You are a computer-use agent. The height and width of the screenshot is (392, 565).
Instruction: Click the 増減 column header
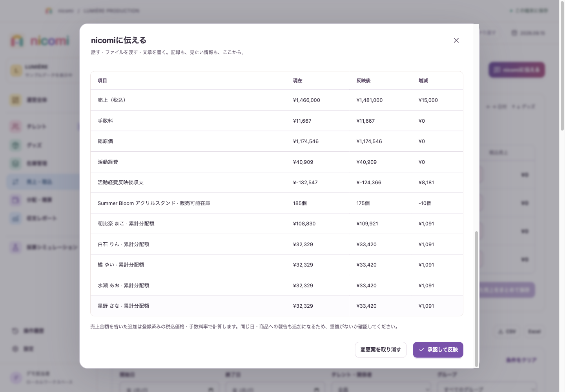pyautogui.click(x=423, y=81)
